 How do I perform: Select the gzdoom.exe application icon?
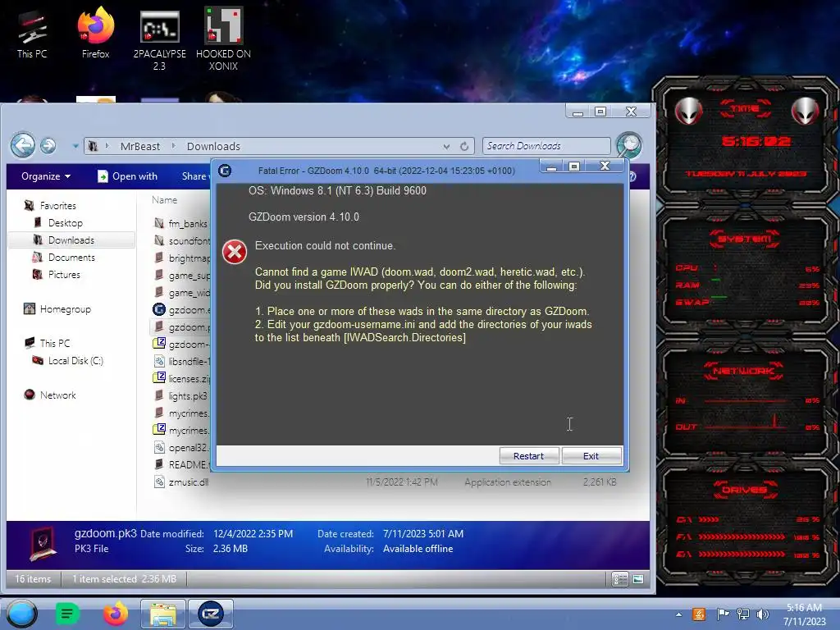coord(159,309)
